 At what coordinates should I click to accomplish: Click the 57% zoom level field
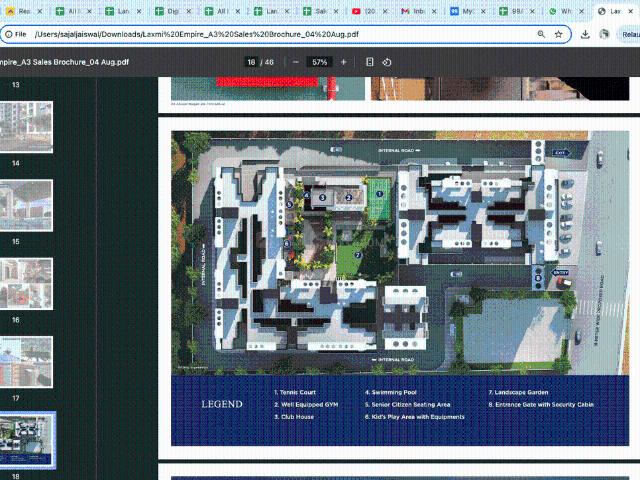320,62
